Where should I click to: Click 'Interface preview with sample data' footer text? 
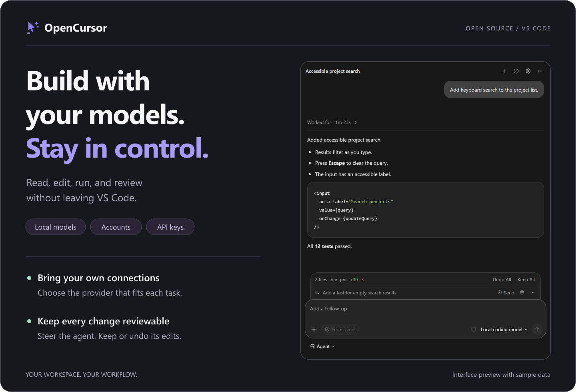(x=501, y=374)
